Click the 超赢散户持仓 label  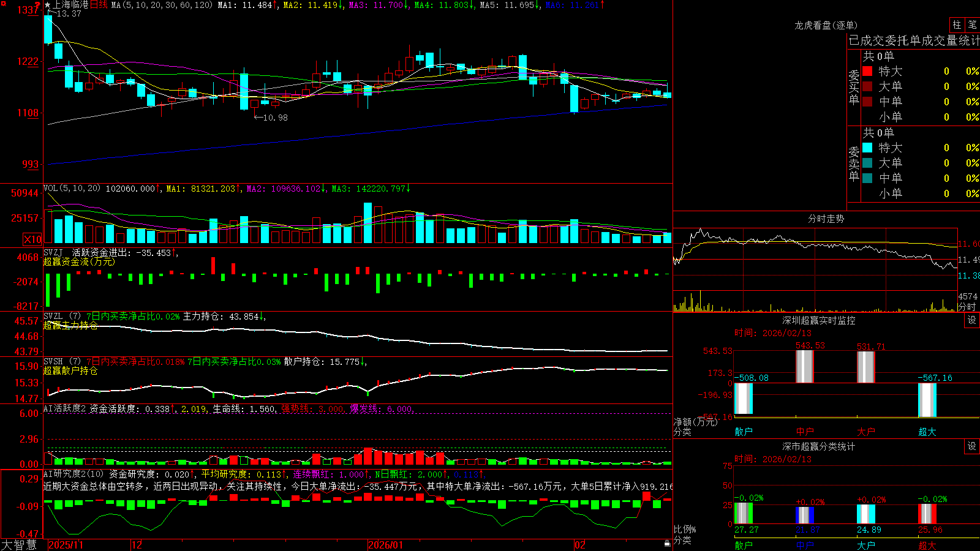click(70, 370)
